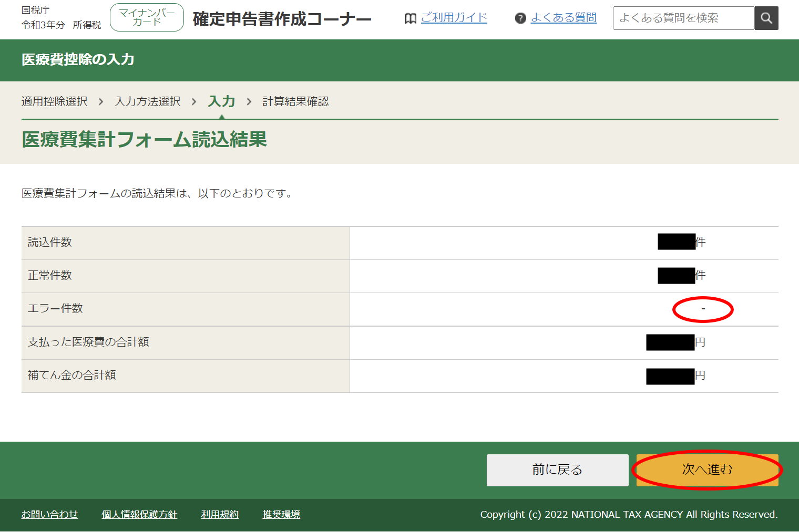This screenshot has width=799, height=532.
Task: Click the 補てん金の合計額 row label
Action: [72, 375]
